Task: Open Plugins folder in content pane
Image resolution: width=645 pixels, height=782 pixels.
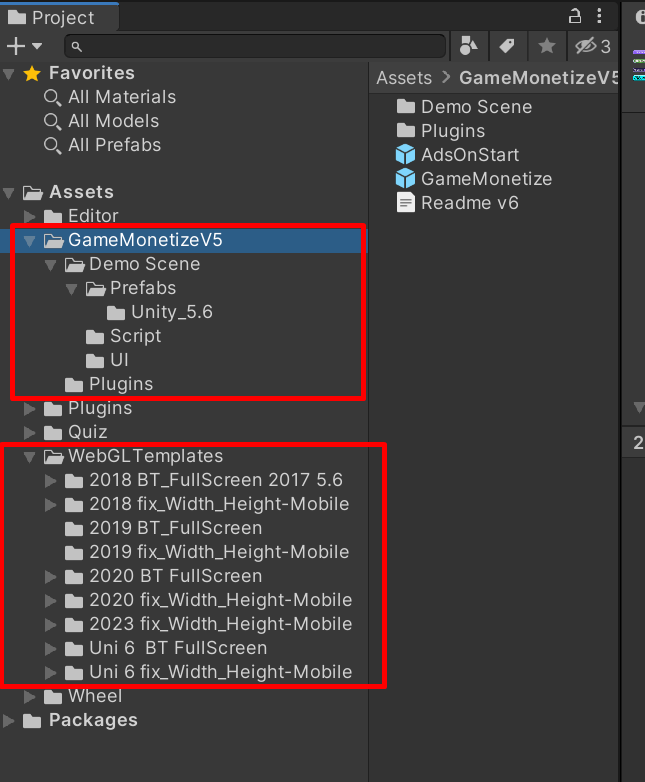Action: 440,131
